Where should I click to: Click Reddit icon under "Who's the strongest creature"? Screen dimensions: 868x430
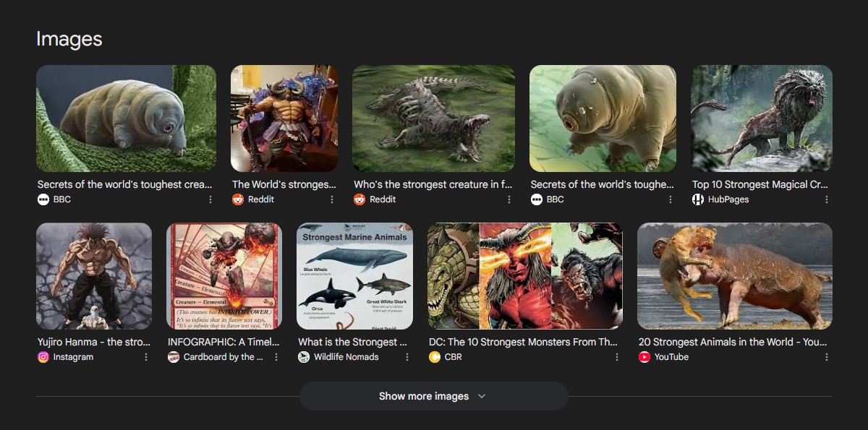click(359, 199)
